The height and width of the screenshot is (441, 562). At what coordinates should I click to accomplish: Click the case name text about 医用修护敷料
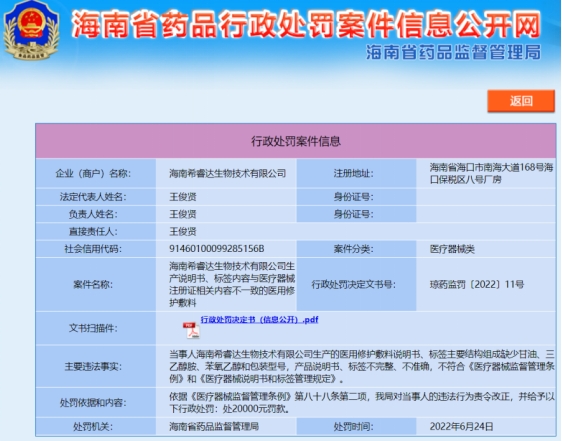click(x=232, y=284)
